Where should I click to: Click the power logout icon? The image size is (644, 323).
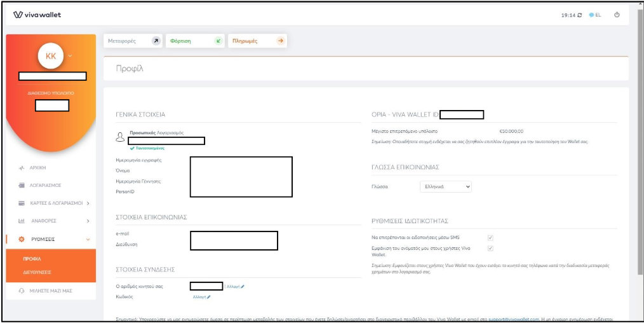(x=617, y=15)
